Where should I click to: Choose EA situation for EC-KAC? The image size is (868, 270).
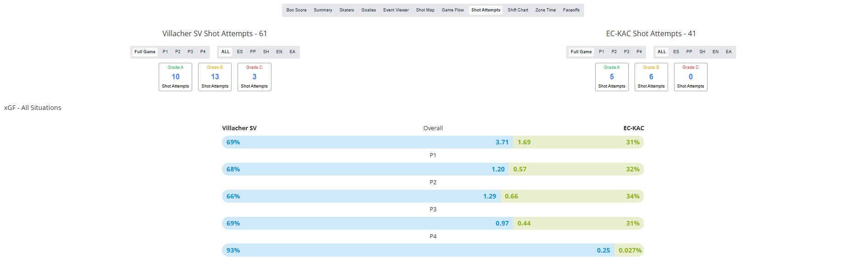[728, 52]
